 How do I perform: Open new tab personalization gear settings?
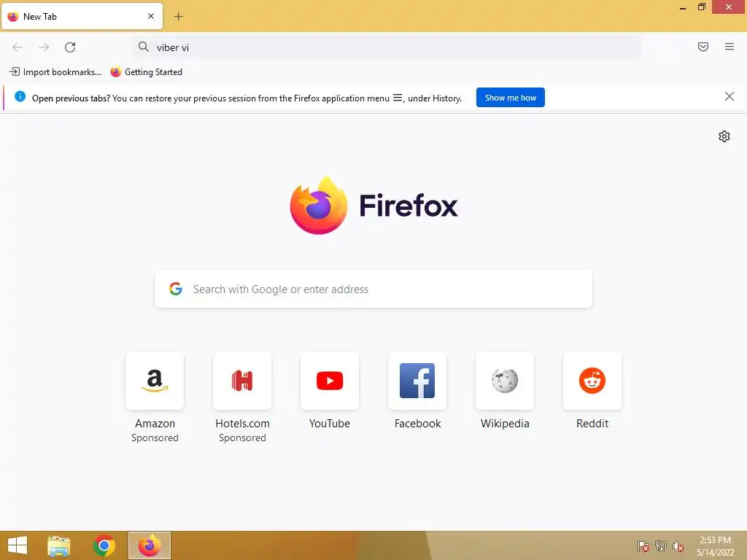point(724,136)
